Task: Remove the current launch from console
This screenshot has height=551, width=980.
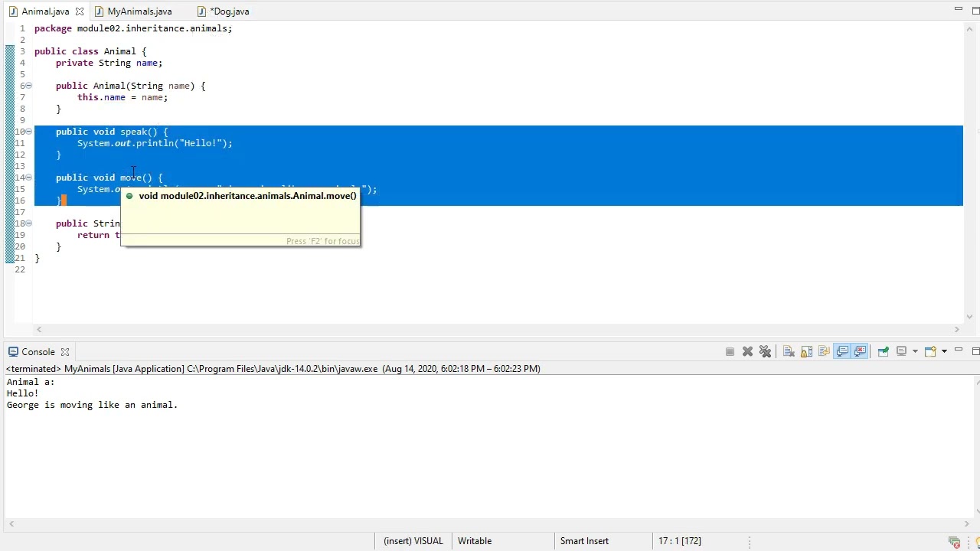Action: (747, 352)
